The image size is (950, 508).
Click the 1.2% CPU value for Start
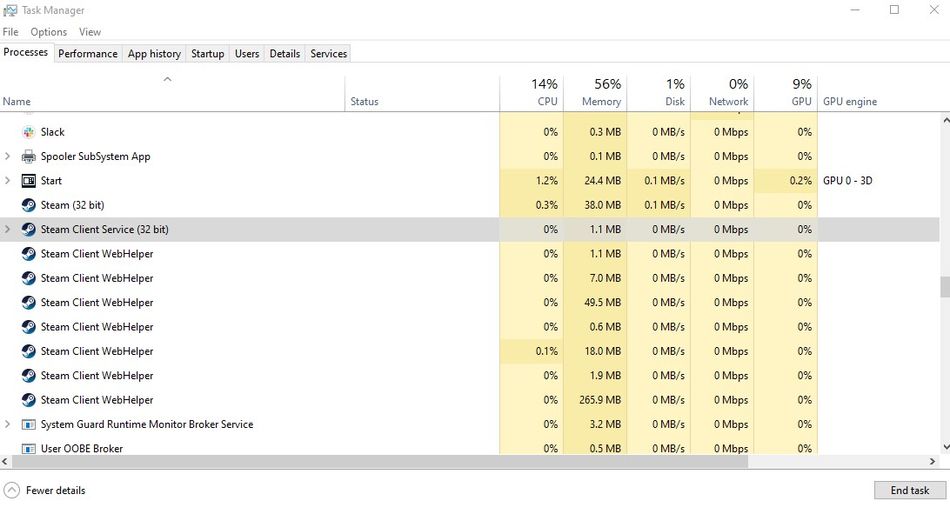pyautogui.click(x=547, y=181)
